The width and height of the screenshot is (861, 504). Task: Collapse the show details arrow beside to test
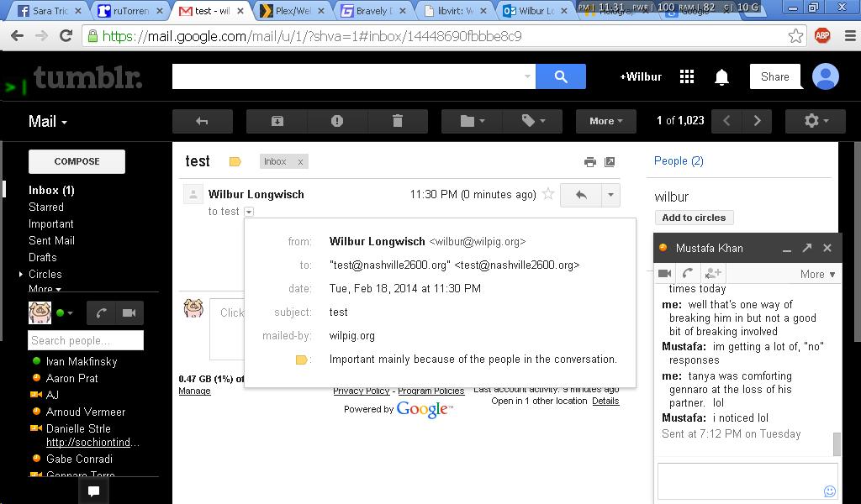(x=249, y=212)
